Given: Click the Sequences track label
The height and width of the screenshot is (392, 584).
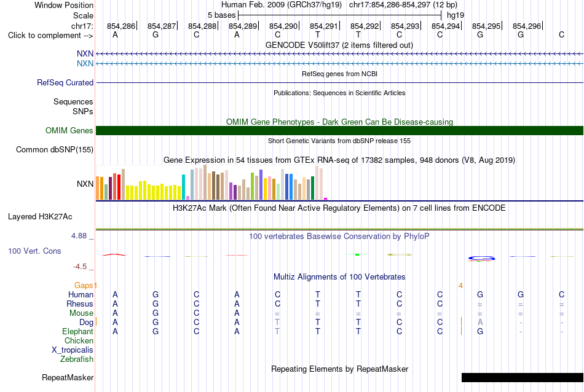Looking at the screenshot, I should click(73, 101).
